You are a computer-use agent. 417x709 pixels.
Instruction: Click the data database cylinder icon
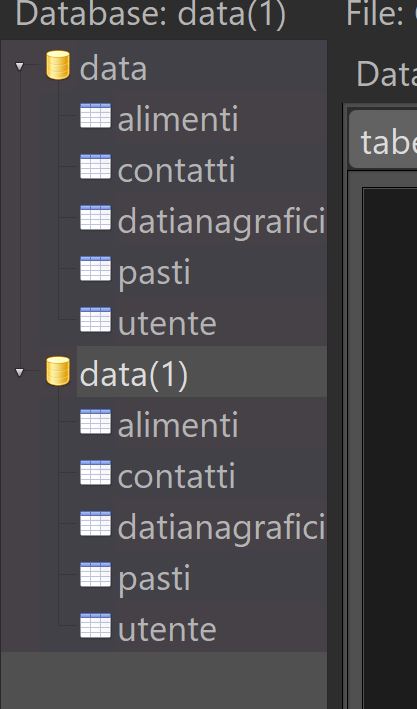tap(58, 65)
